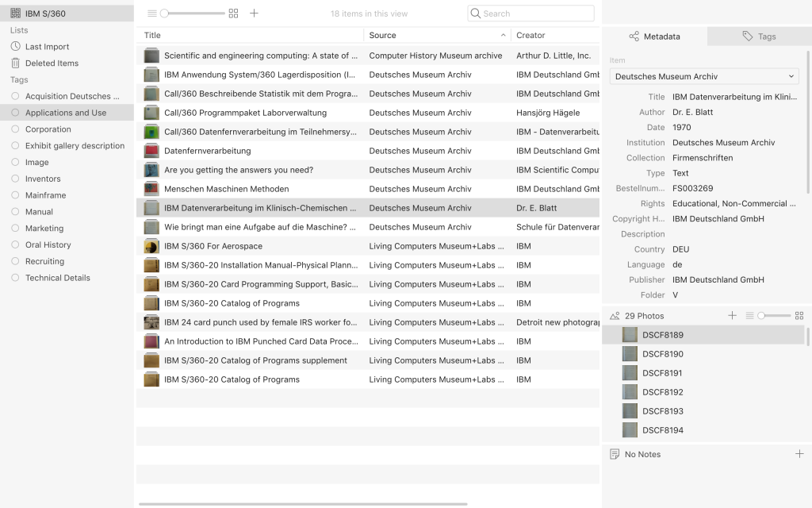Click the search magnifier icon
Viewport: 812px width, 508px height.
[x=476, y=13]
